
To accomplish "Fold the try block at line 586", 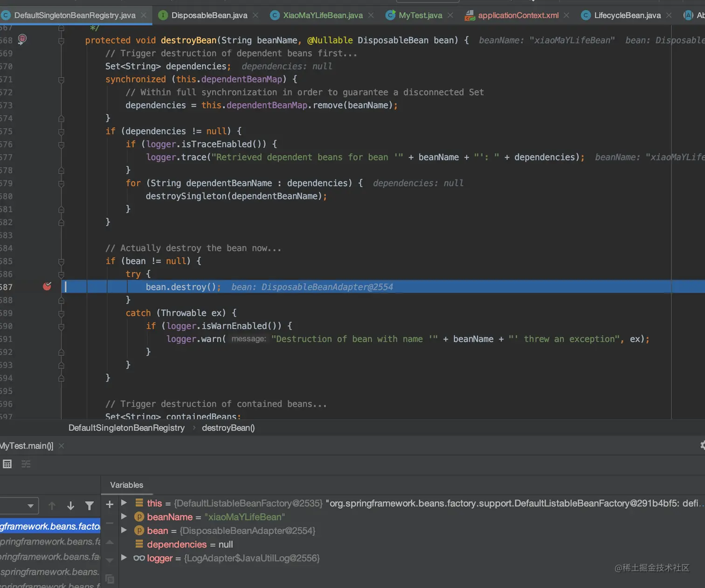I will (x=61, y=275).
